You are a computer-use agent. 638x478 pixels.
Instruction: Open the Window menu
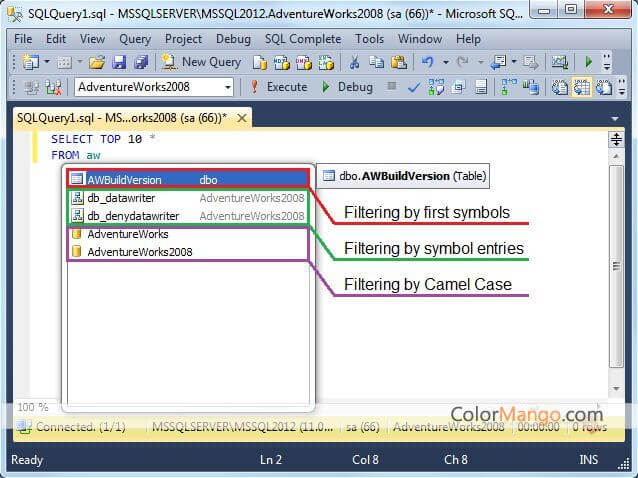[420, 39]
